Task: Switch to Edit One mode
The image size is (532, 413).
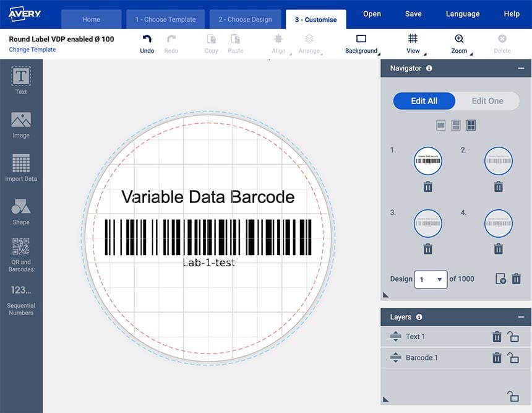Action: (x=487, y=101)
